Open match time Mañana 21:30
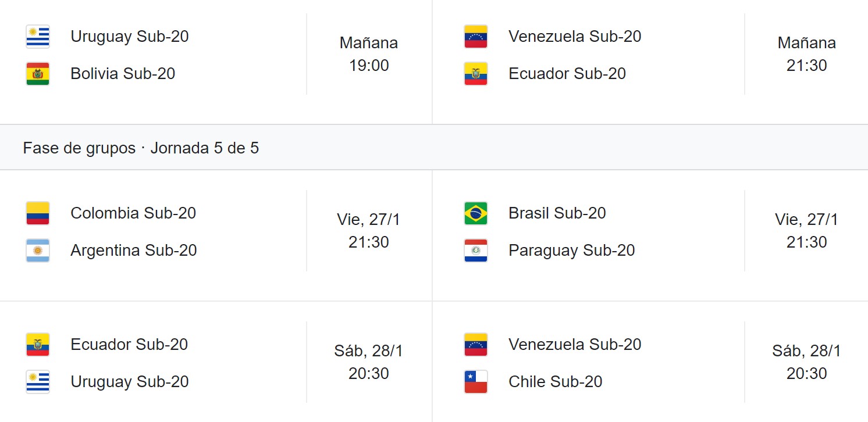868x422 pixels. (807, 54)
